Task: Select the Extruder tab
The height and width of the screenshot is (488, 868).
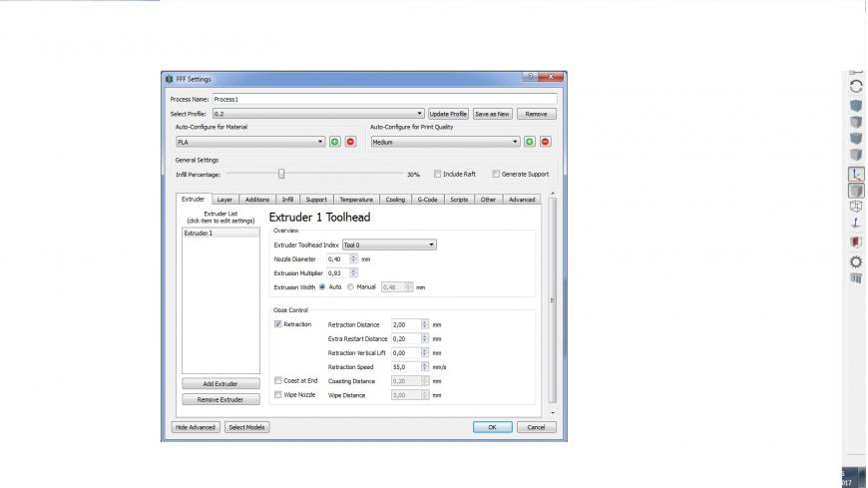Action: tap(194, 199)
